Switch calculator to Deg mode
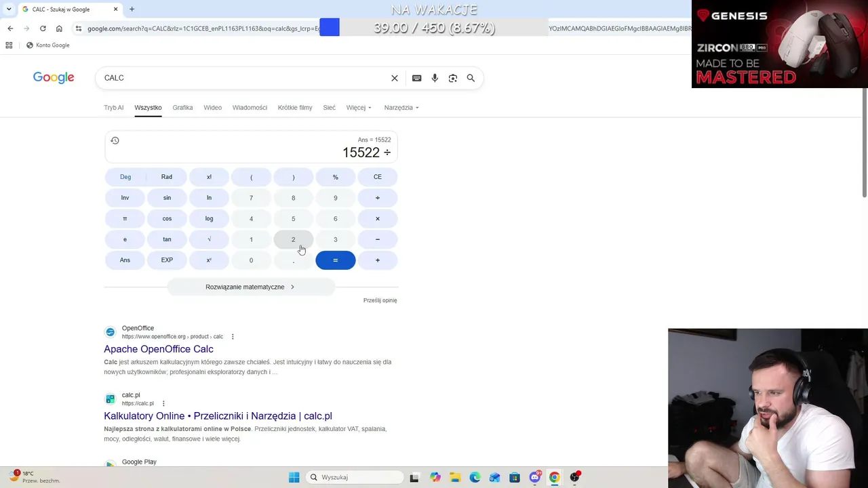Viewport: 868px width, 488px height. [x=125, y=177]
